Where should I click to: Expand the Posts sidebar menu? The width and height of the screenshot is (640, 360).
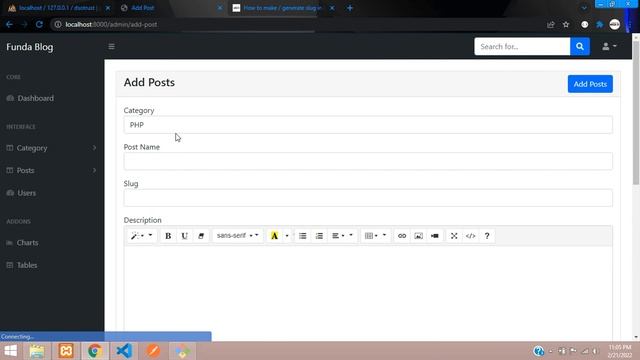coord(52,171)
